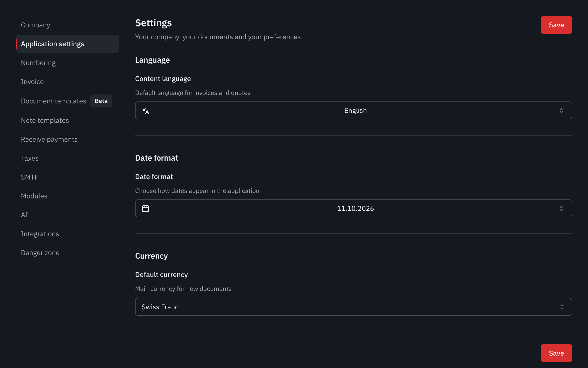Click the Beta badge next to Document templates
The height and width of the screenshot is (368, 588).
[101, 101]
